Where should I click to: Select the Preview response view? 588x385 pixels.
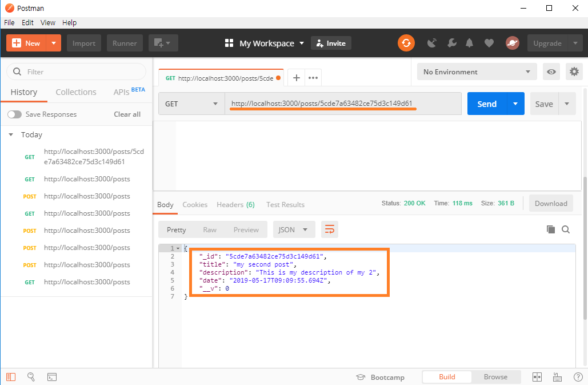point(246,229)
